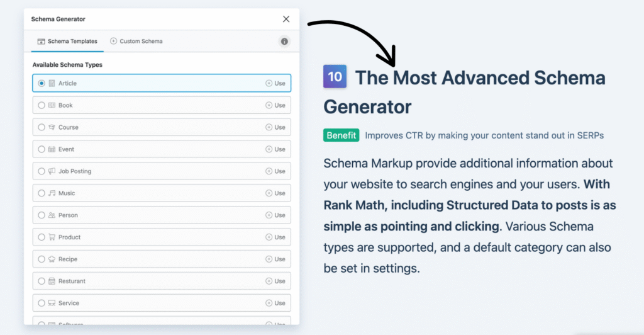Click the info icon in the tab bar
644x335 pixels.
pyautogui.click(x=284, y=42)
